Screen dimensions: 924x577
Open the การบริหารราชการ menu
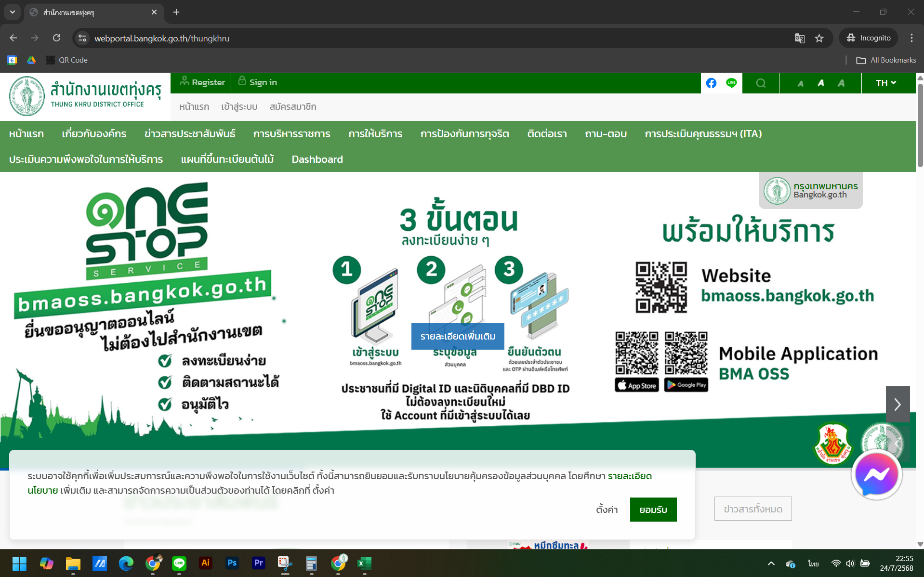tap(292, 134)
